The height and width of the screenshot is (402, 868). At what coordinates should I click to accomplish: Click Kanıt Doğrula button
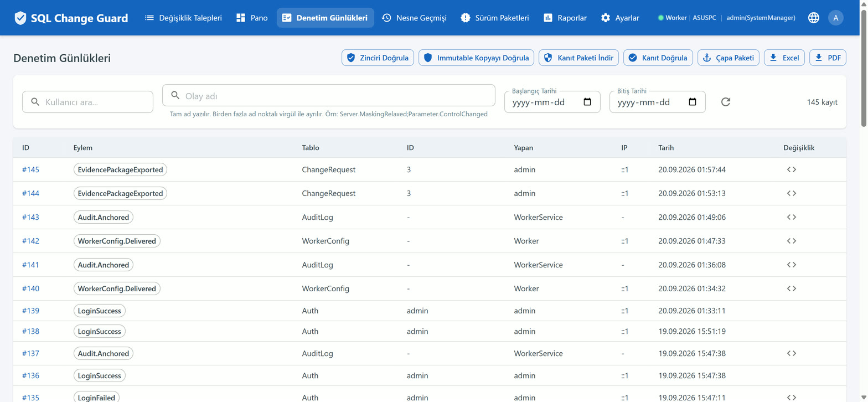pyautogui.click(x=658, y=58)
